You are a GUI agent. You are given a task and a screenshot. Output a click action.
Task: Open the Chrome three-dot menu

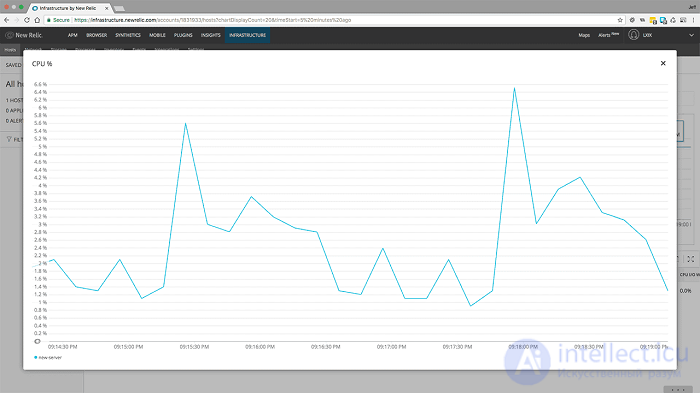693,20
